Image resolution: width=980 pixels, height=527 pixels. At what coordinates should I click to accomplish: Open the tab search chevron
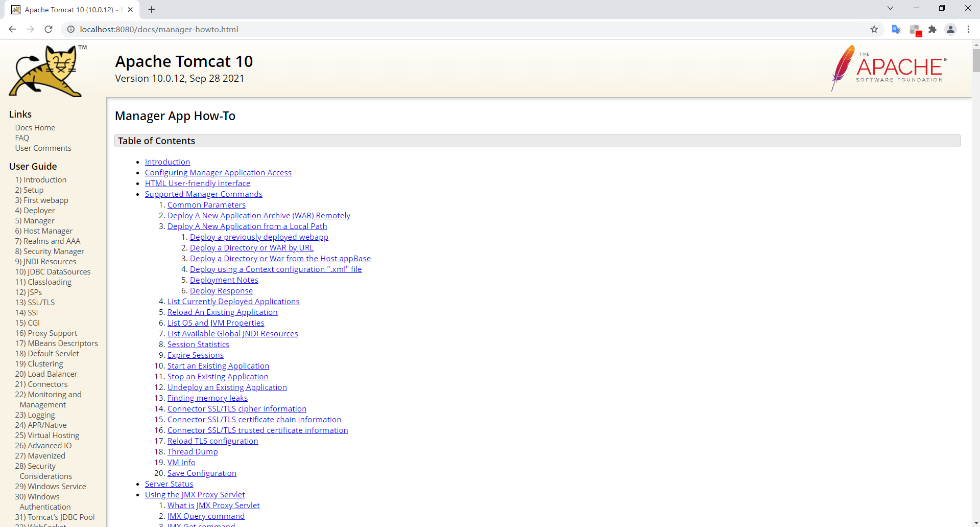pyautogui.click(x=890, y=8)
